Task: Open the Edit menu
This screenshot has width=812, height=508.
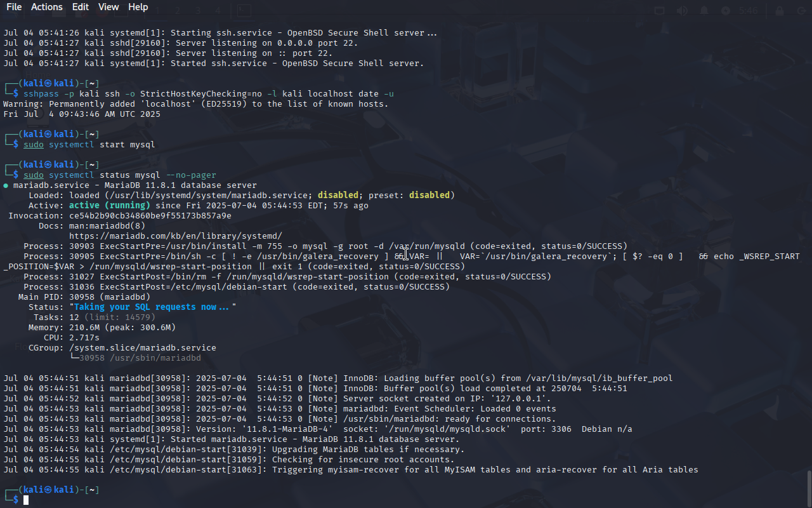Action: [81, 7]
